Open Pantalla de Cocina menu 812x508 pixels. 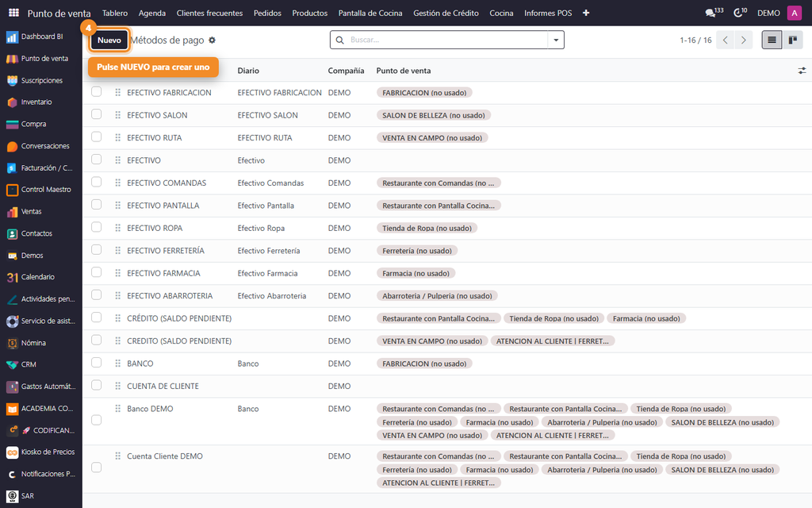[370, 13]
